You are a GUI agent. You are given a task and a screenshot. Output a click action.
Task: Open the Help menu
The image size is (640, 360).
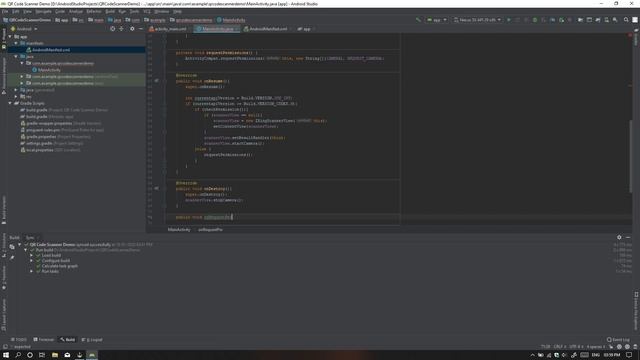tap(177, 11)
